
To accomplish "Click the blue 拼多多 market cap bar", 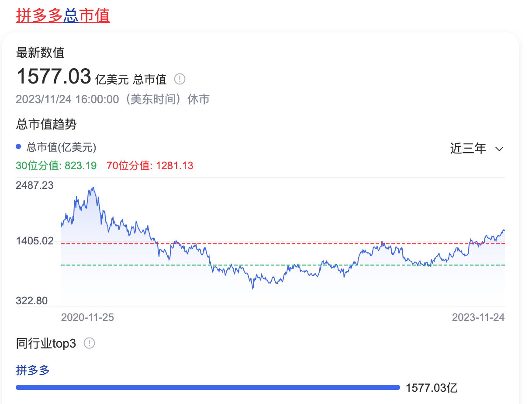I will pos(208,387).
